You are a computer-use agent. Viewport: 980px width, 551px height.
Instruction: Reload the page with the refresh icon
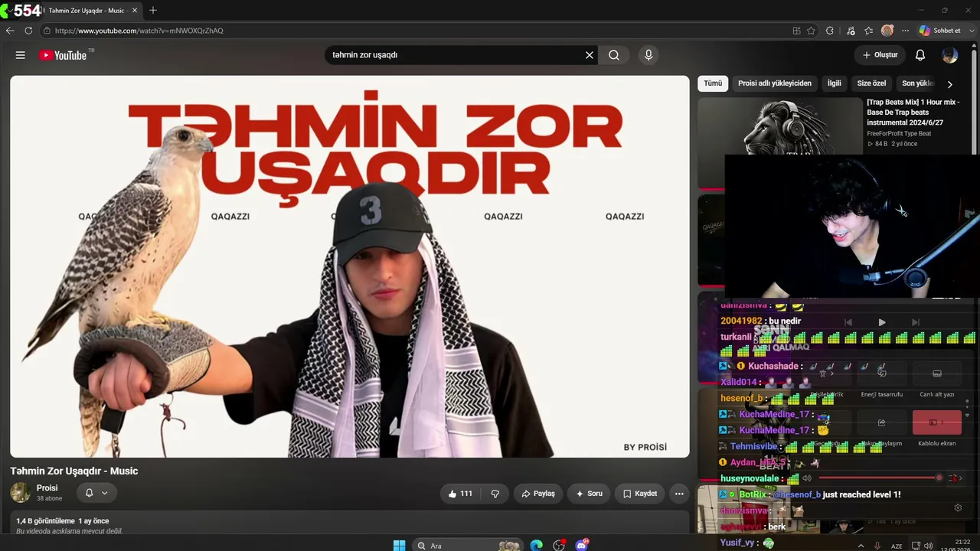click(28, 31)
